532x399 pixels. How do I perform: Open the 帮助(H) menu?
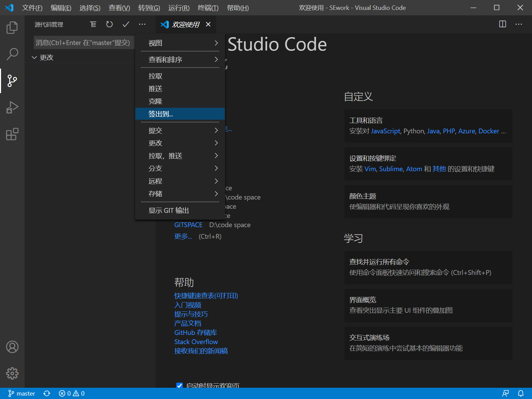238,8
